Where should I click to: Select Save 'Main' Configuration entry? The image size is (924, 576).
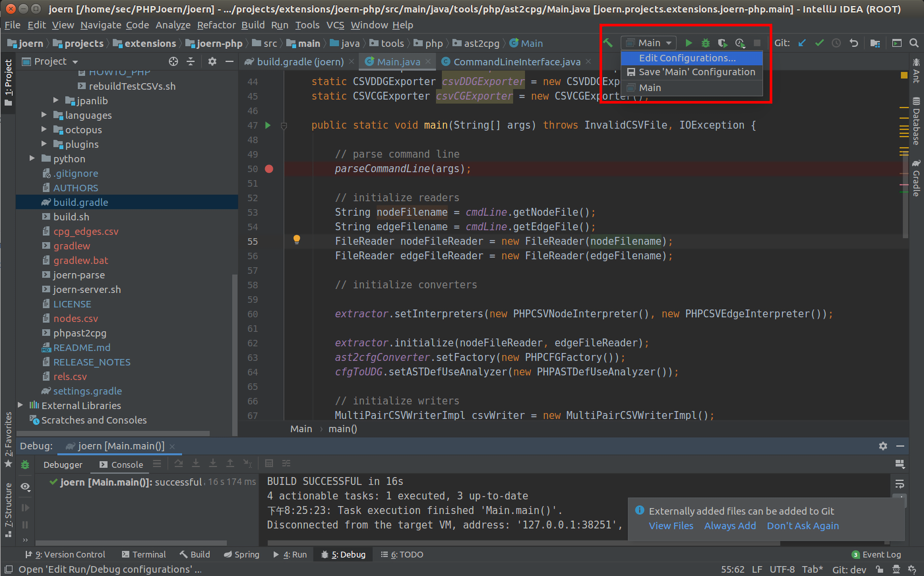pyautogui.click(x=692, y=72)
